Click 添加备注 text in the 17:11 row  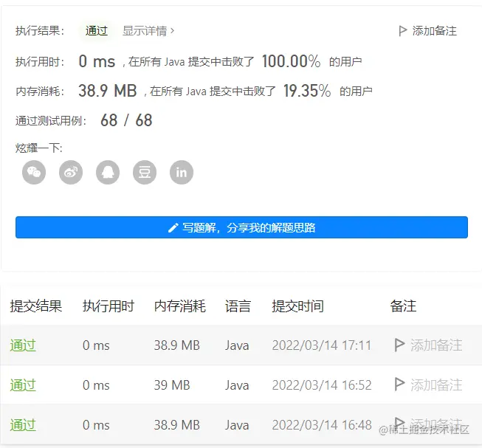pos(436,345)
